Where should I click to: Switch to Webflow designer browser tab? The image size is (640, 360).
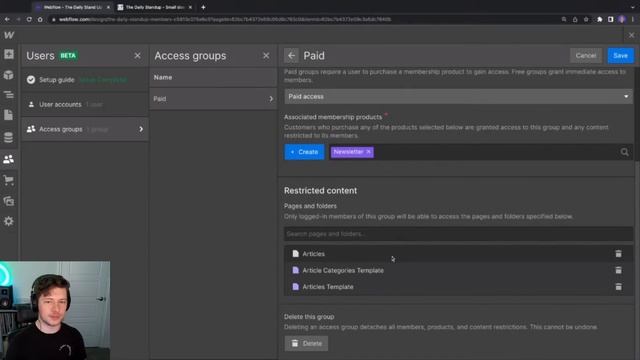click(x=73, y=7)
